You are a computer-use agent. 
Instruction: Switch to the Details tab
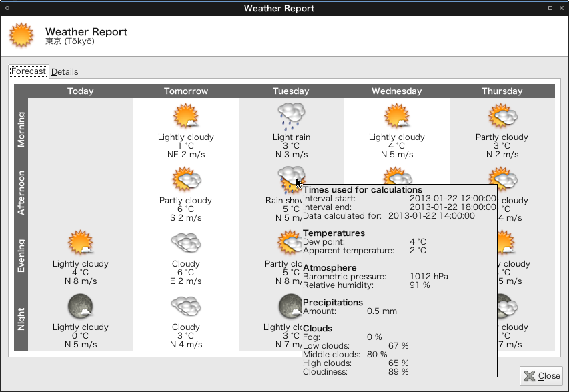65,72
